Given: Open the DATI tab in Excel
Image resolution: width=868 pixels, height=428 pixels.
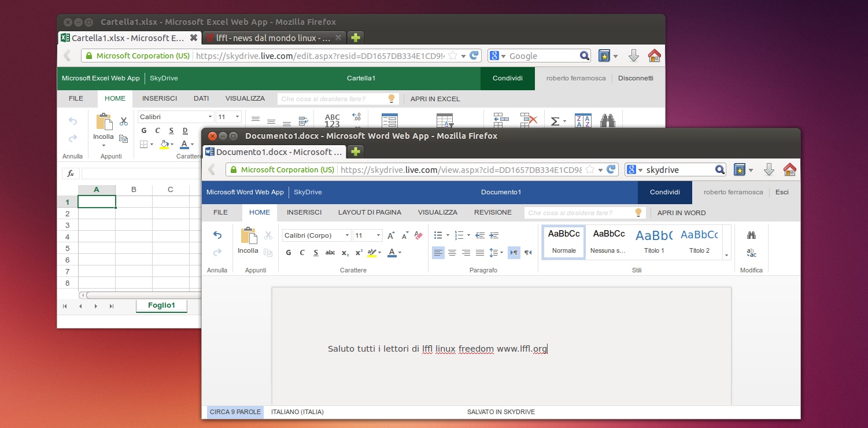Looking at the screenshot, I should point(201,98).
